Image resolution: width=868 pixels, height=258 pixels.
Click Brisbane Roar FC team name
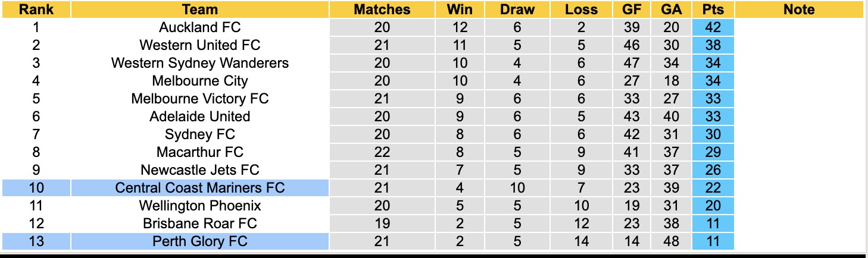coord(200,224)
